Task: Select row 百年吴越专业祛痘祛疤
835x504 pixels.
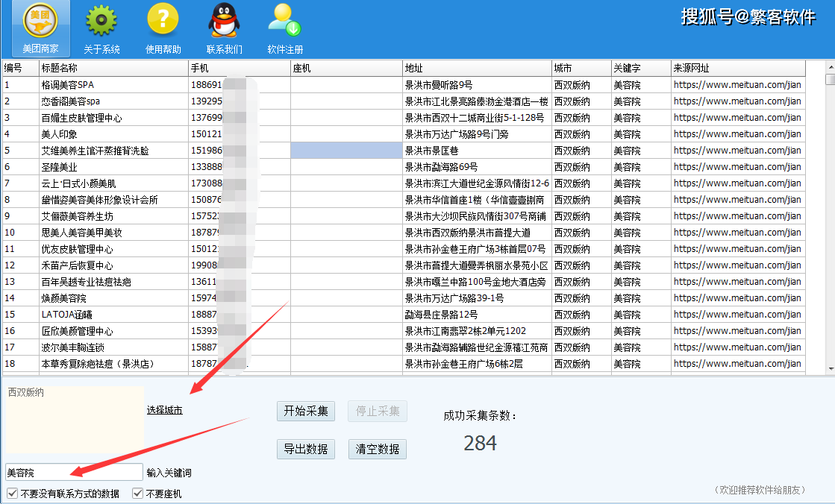Action: [404, 282]
